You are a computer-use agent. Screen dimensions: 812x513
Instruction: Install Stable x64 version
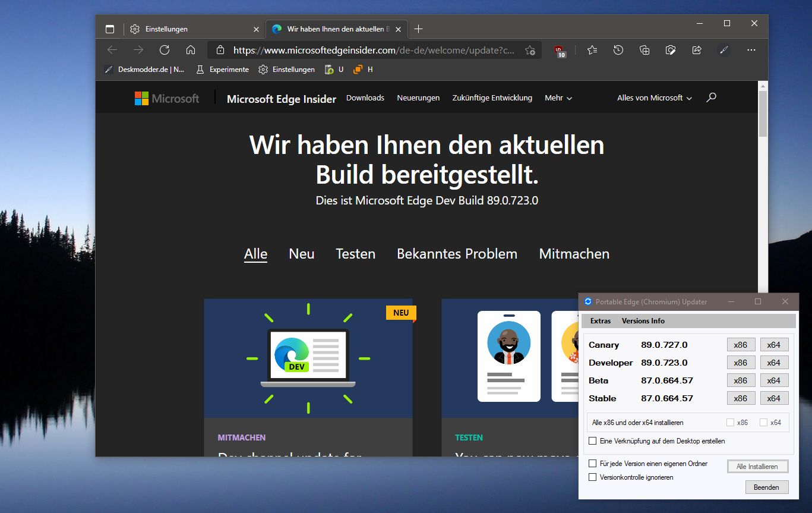point(774,398)
